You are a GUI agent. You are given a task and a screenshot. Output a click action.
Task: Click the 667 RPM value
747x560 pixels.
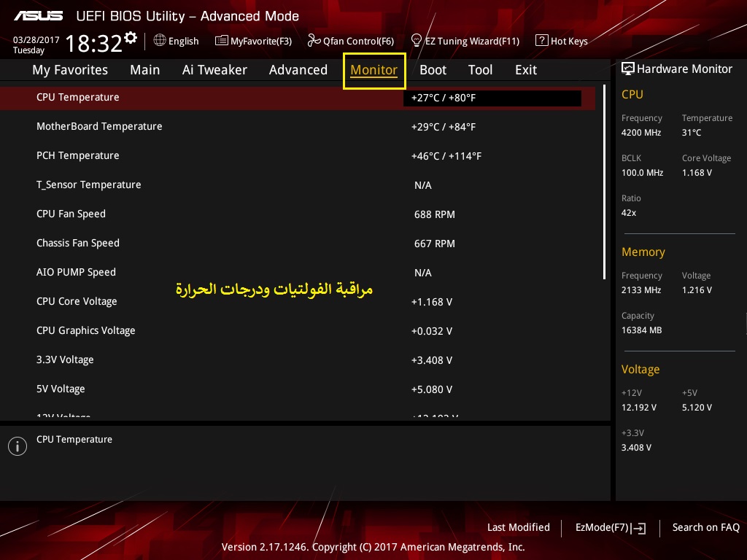(435, 244)
